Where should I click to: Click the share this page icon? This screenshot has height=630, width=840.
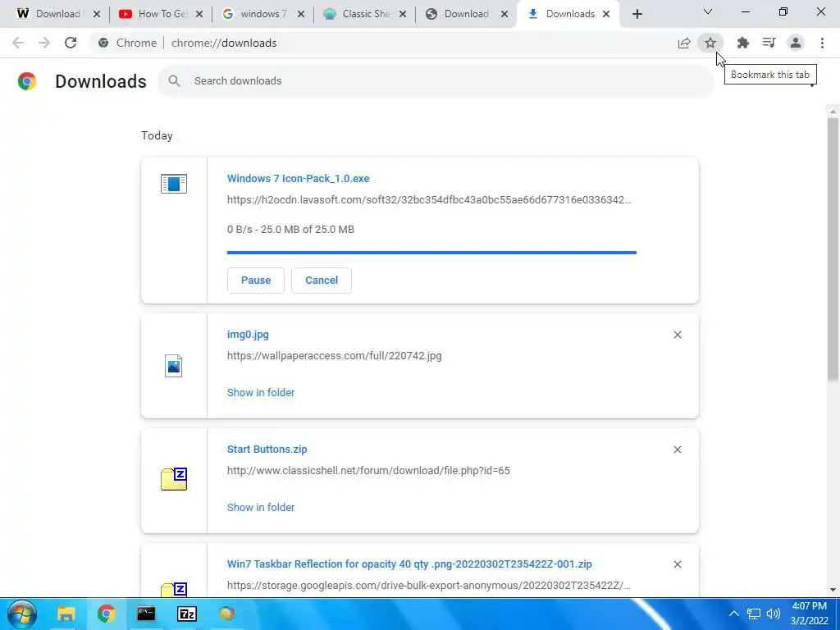coord(684,43)
